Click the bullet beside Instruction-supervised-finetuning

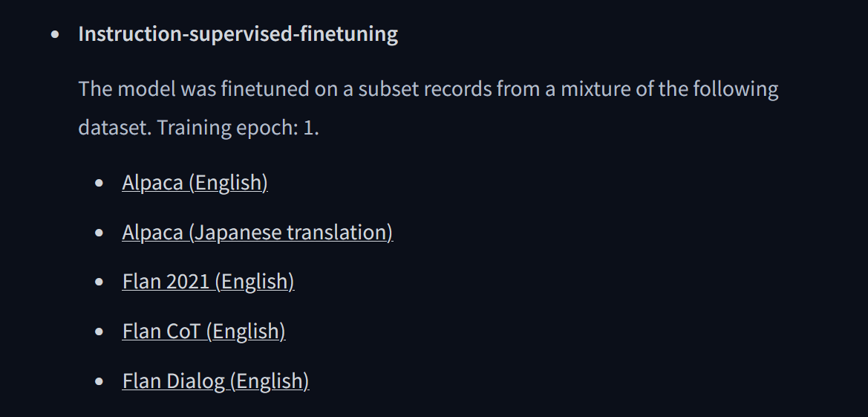pos(55,34)
